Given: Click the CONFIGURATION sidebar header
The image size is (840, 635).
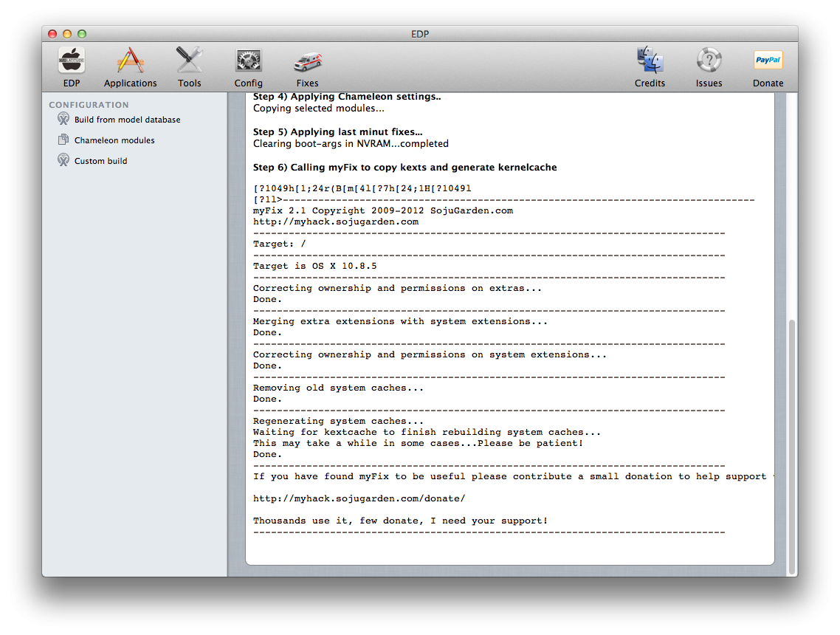Looking at the screenshot, I should [x=89, y=105].
